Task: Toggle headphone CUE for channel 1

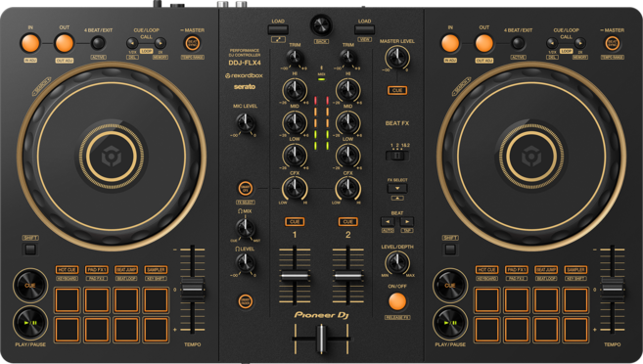Action: coord(295,222)
